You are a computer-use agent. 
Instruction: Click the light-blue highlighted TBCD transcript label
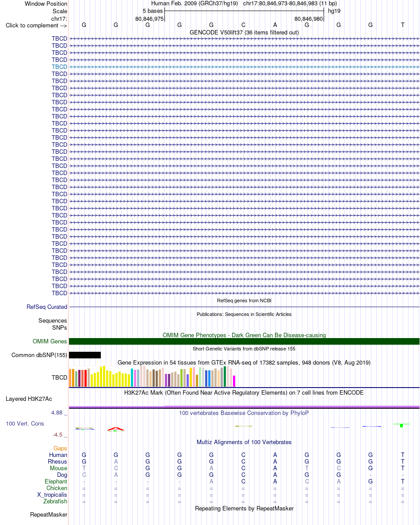tap(59, 67)
